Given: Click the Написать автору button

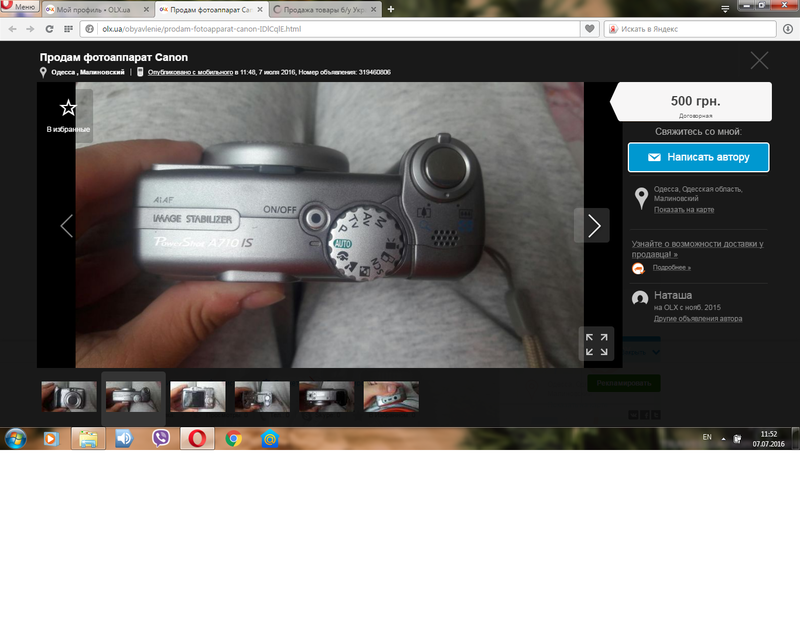Looking at the screenshot, I should pos(698,157).
